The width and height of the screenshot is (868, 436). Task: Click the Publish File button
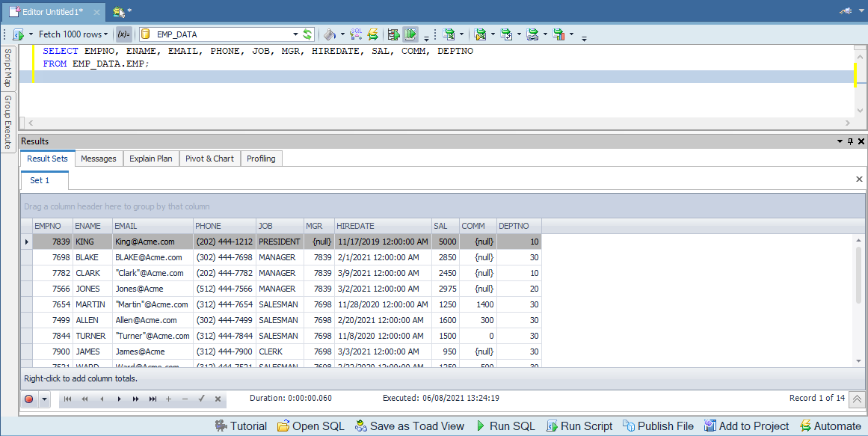pyautogui.click(x=658, y=426)
